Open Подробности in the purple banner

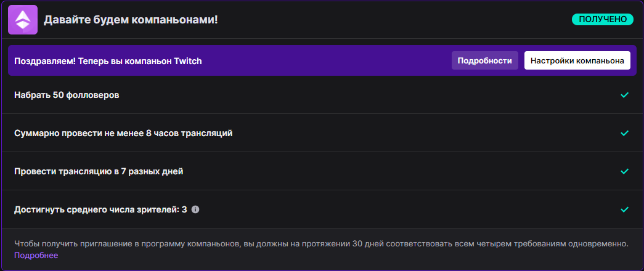point(484,61)
